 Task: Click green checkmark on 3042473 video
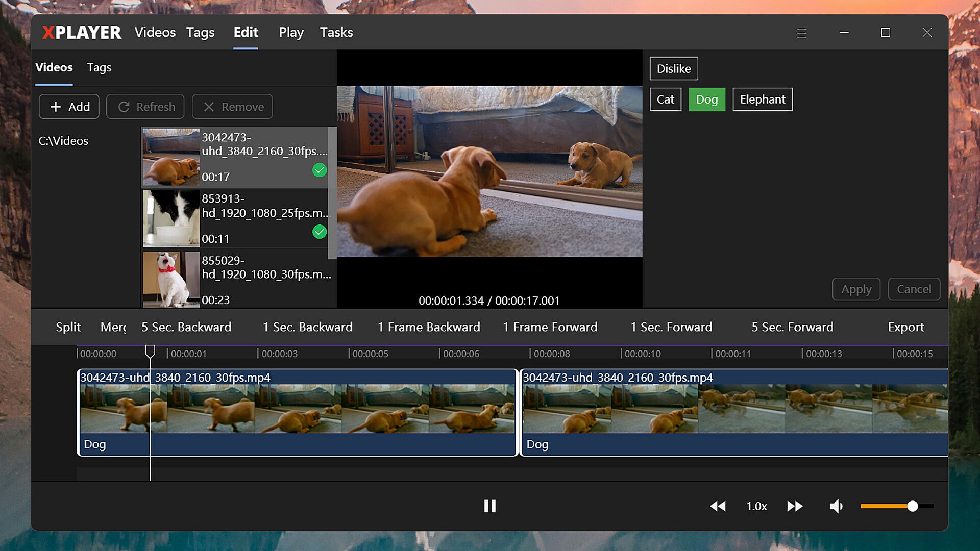[x=320, y=170]
